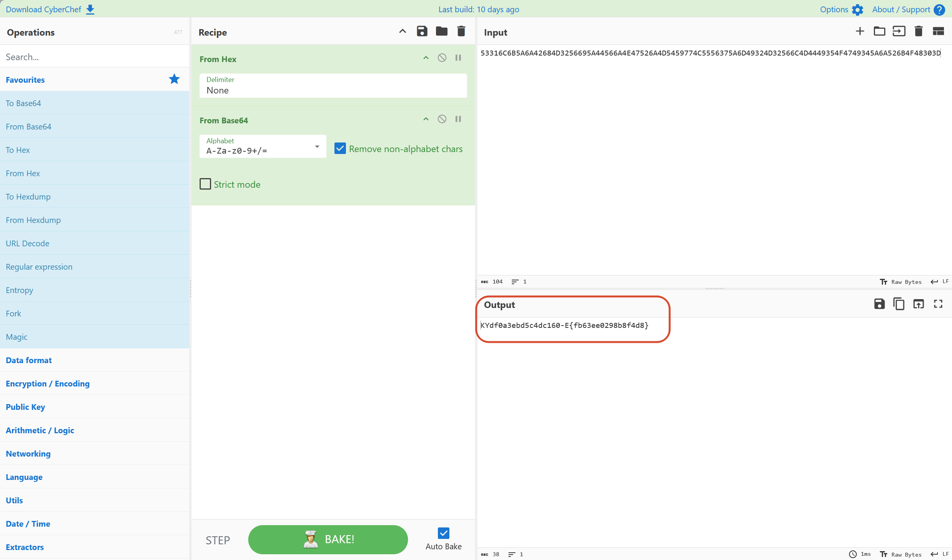The height and width of the screenshot is (560, 952).
Task: Download CyberChef link
Action: click(x=43, y=9)
